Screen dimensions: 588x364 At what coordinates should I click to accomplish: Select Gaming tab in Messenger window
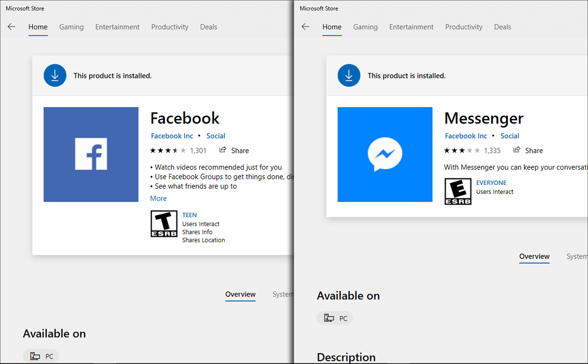coord(365,27)
